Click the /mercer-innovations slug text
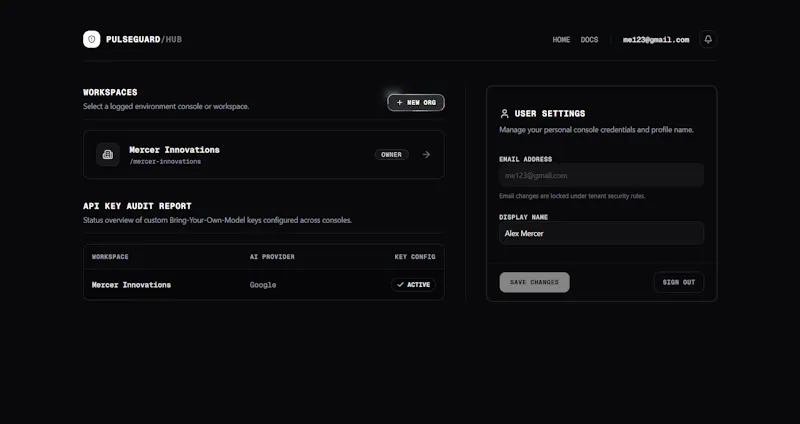The image size is (800, 424). click(165, 162)
